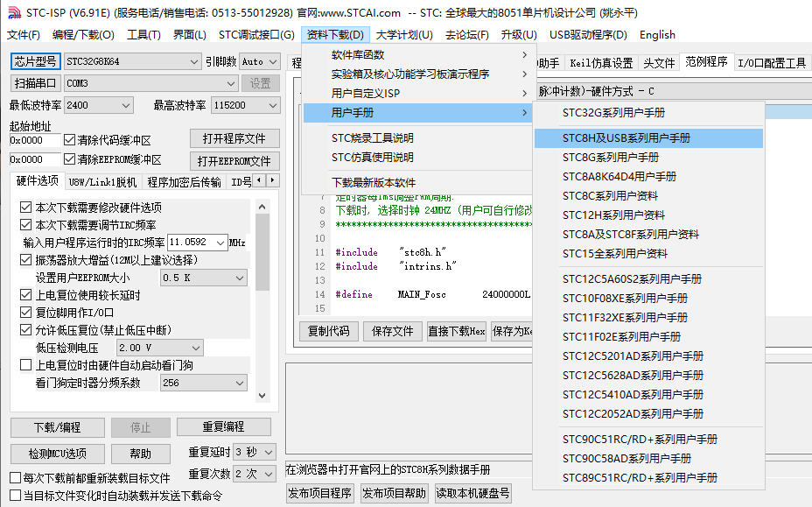Select STC8H及USB系列用户手册
The image size is (812, 507).
point(648,137)
